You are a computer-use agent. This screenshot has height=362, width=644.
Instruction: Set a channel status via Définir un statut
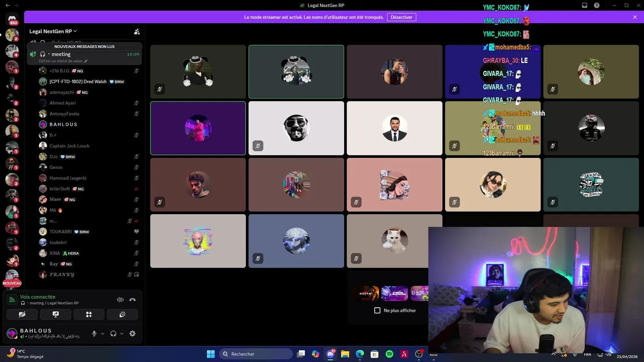(x=63, y=61)
